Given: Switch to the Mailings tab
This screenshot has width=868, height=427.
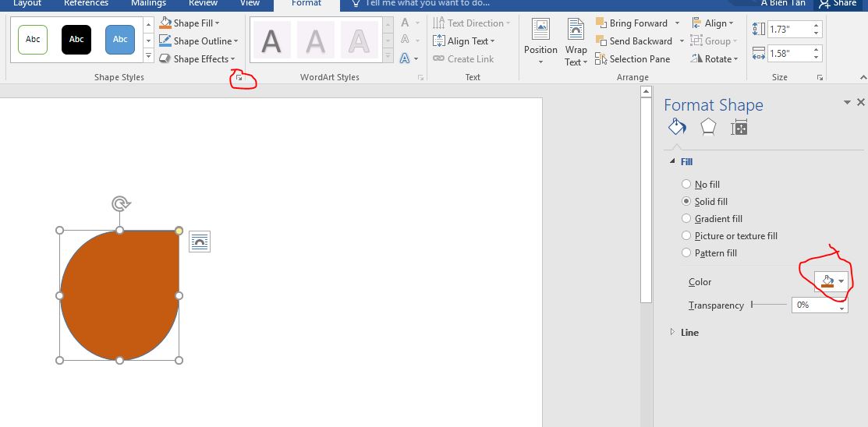Looking at the screenshot, I should click(148, 3).
